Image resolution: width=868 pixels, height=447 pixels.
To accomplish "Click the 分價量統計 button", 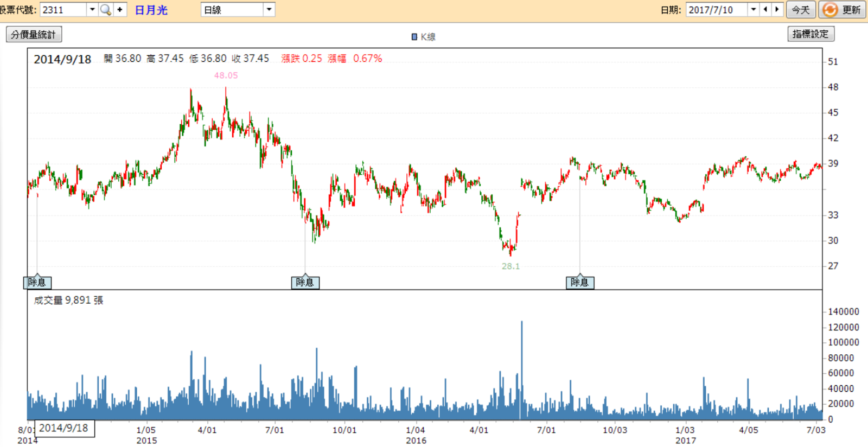I will pos(34,34).
